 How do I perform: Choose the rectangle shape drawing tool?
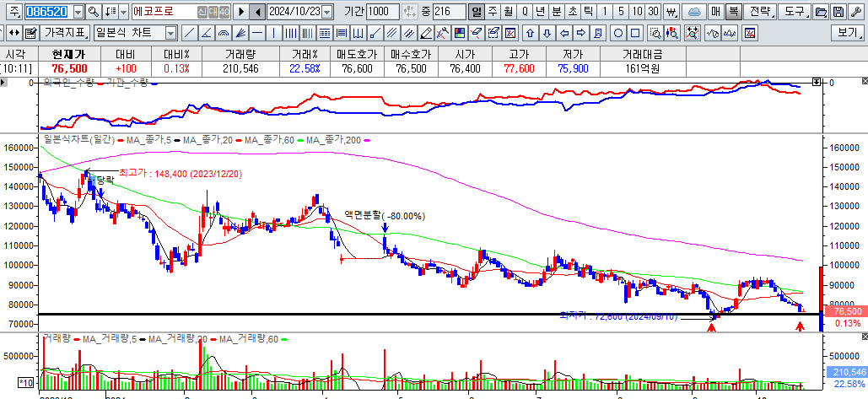pyautogui.click(x=635, y=33)
